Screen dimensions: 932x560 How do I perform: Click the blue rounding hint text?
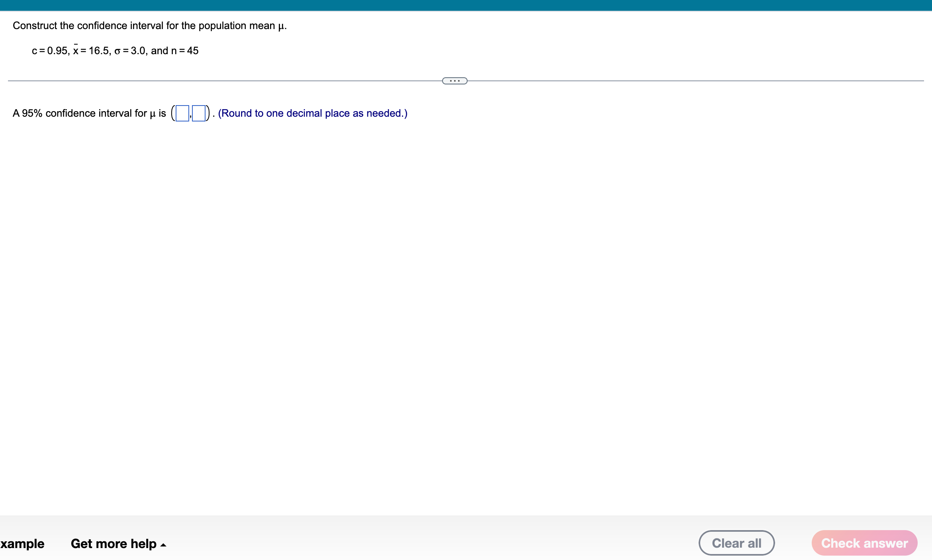313,113
